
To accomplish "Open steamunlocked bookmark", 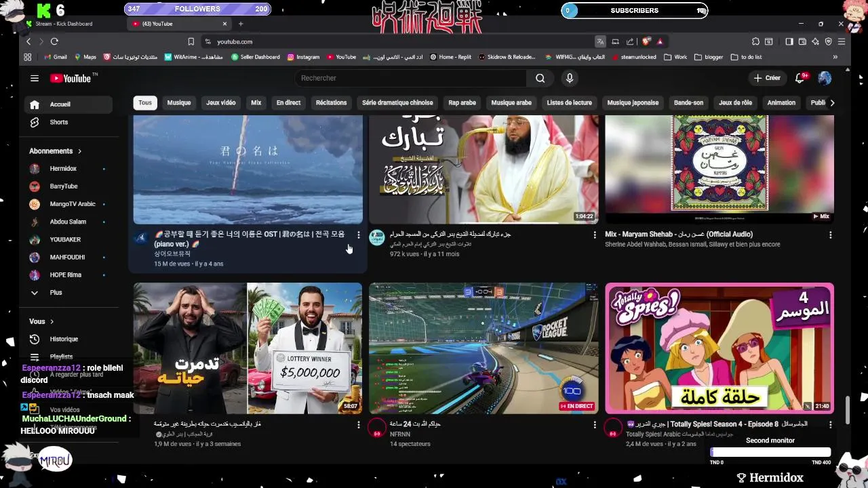I will pyautogui.click(x=633, y=57).
